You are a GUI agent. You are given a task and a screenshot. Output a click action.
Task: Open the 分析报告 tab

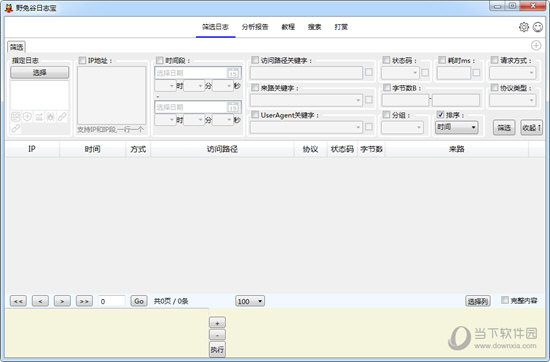255,27
